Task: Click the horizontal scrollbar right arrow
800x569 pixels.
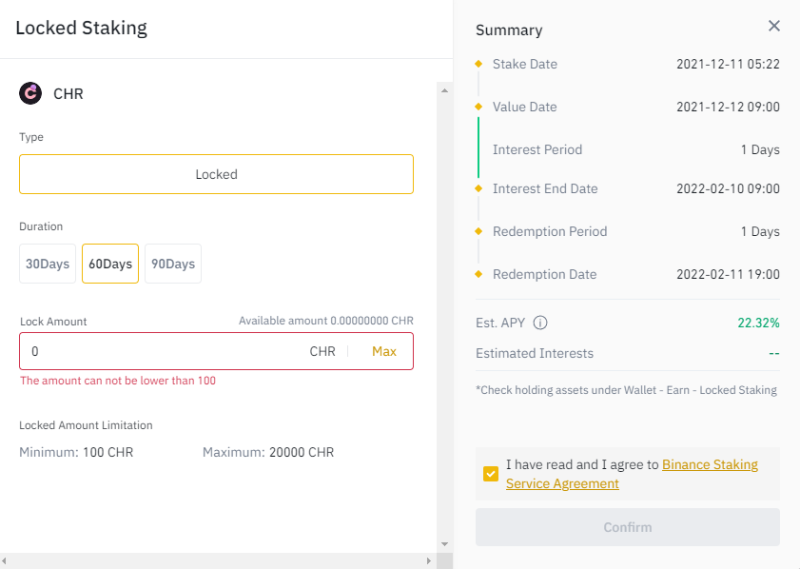Action: point(429,561)
